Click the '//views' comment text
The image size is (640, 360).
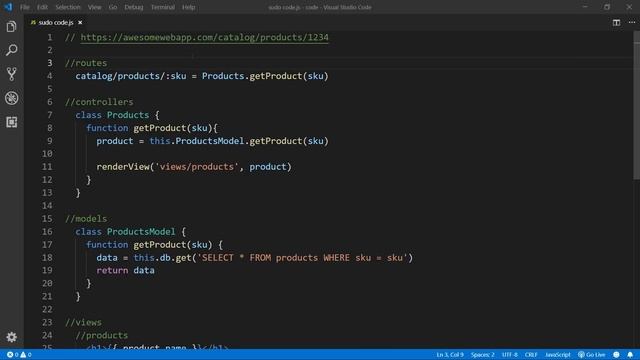pyautogui.click(x=83, y=322)
